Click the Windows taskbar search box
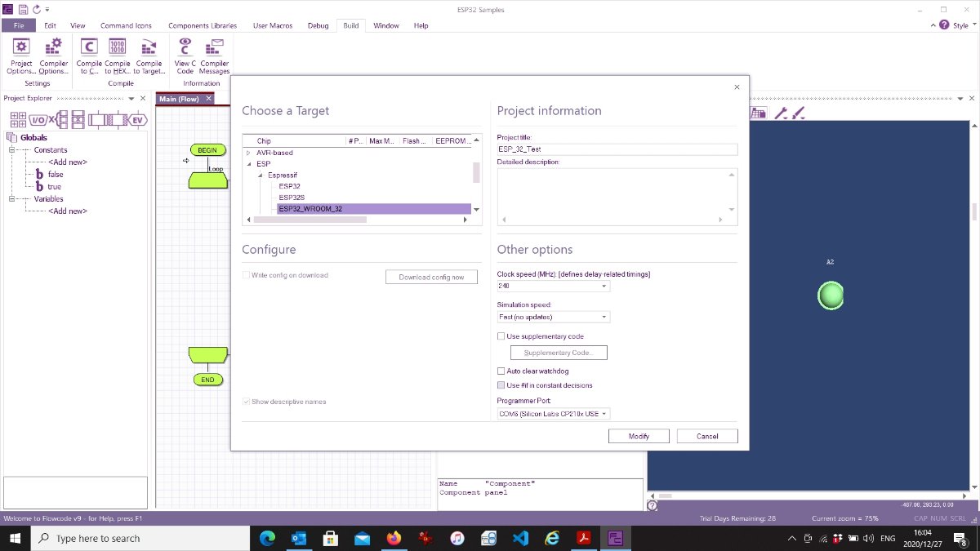This screenshot has width=980, height=551. tap(140, 538)
